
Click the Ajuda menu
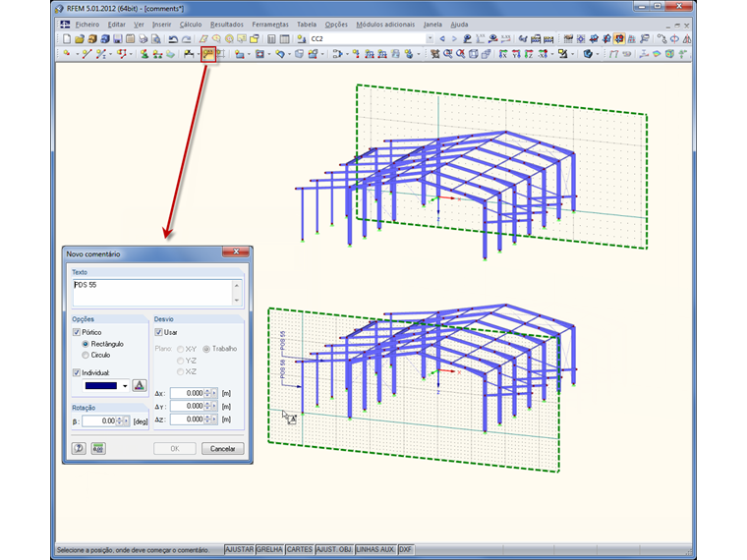pos(459,25)
